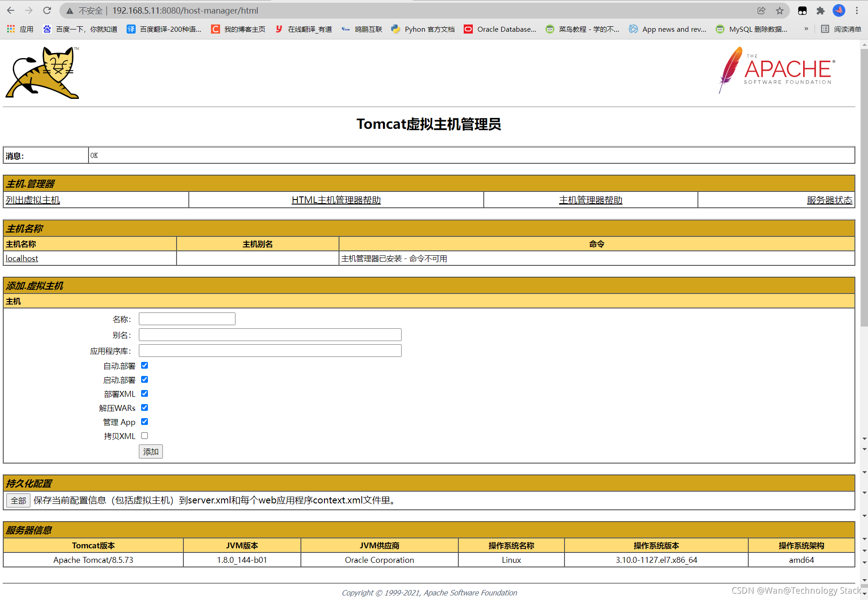Click the 1.8.0_144-b01 JVM version cell
This screenshot has width=868, height=600.
[x=242, y=560]
